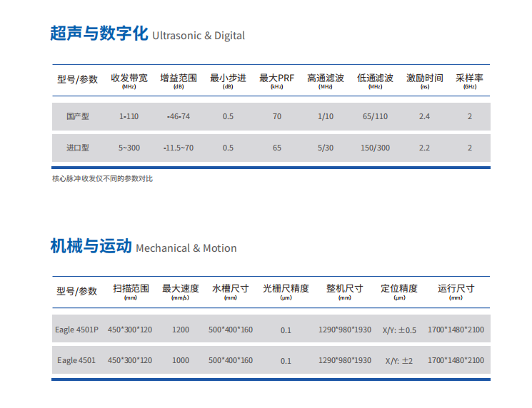Click the 型号/参数 header in ultrasonic table
The image size is (532, 408).
pos(77,80)
